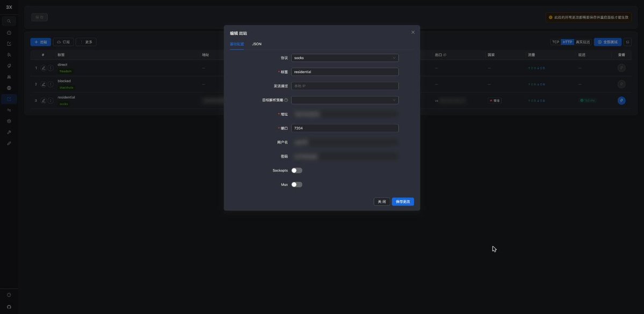Image resolution: width=644 pixels, height=314 pixels.
Task: Click the small icon button right of 全部测试
Action: pyautogui.click(x=627, y=42)
